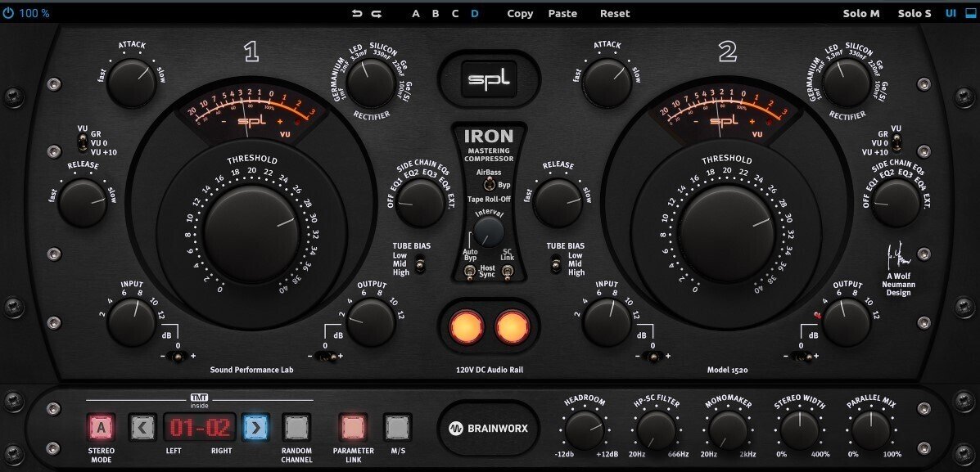Click the redo arrow in top bar
980x472 pixels.
click(x=377, y=13)
